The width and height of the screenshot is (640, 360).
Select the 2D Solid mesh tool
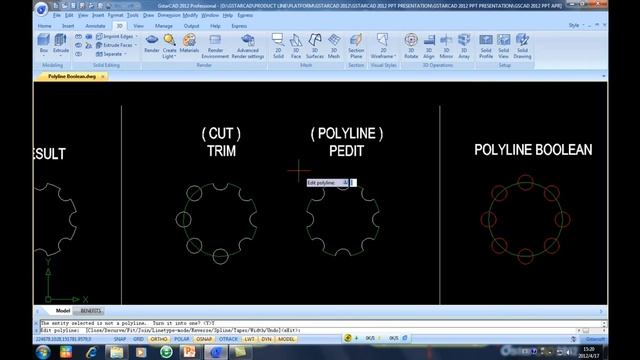[x=278, y=46]
